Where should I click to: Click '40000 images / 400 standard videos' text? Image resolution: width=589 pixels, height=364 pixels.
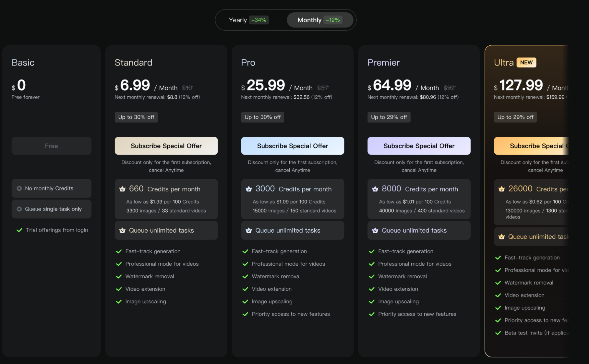coord(422,211)
